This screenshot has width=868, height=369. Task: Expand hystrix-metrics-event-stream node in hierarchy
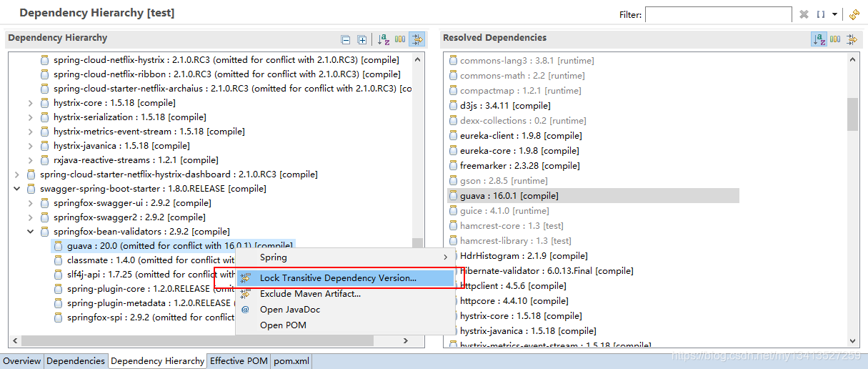[x=30, y=132]
